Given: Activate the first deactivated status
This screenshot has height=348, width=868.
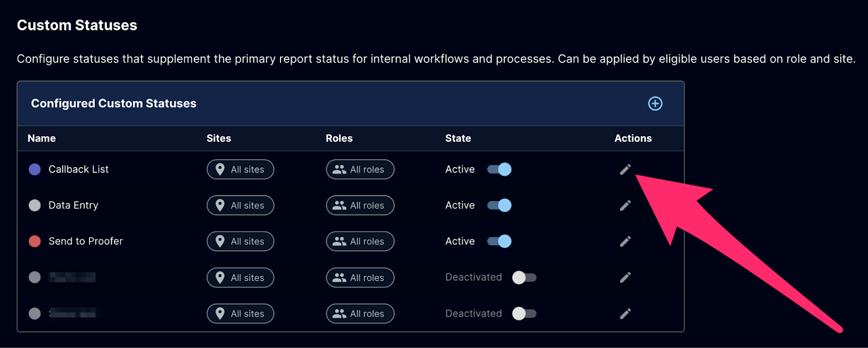Looking at the screenshot, I should pyautogui.click(x=524, y=277).
